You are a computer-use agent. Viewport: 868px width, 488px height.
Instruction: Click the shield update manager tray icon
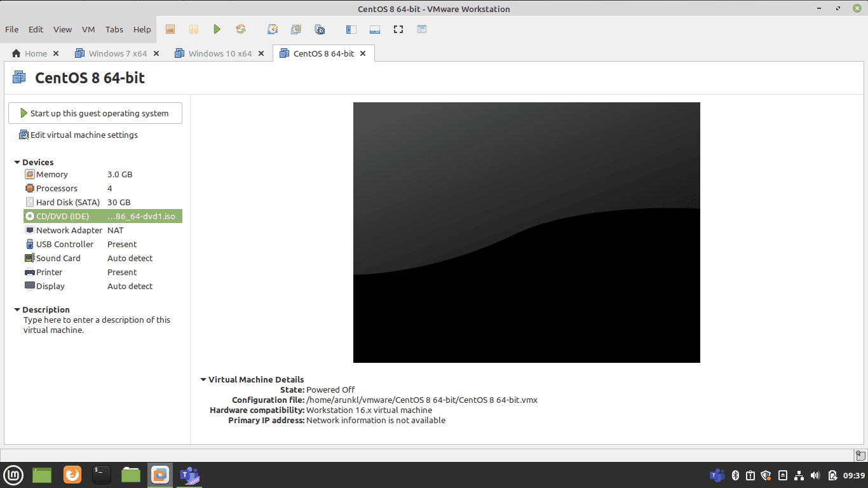tap(766, 475)
